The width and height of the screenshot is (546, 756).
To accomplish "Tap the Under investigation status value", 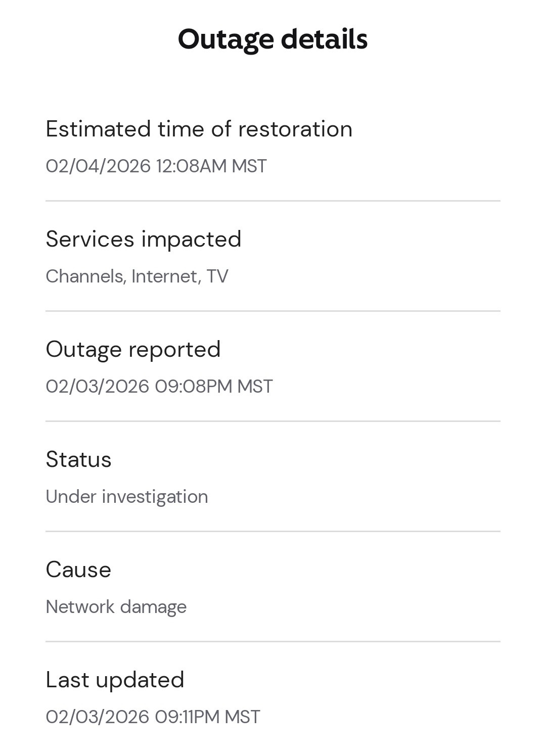I will 126,497.
